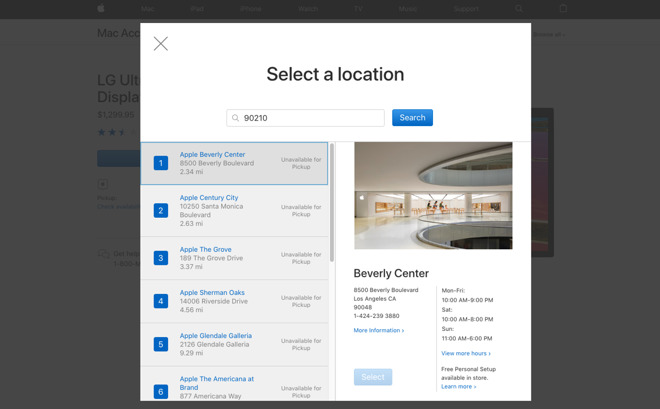The width and height of the screenshot is (660, 409).
Task: Open Music in top navigation bar
Action: pos(407,8)
